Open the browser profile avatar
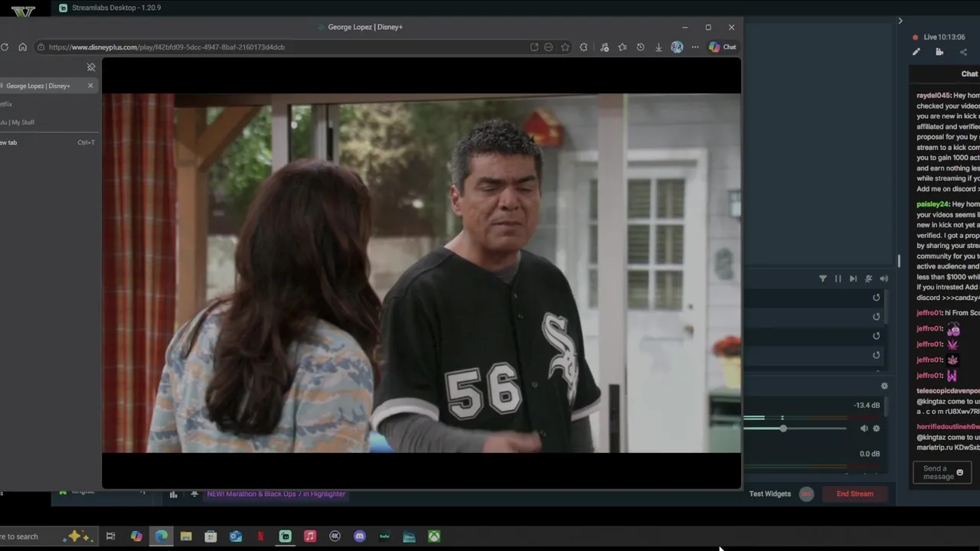Screen dimensions: 980x551 677,47
